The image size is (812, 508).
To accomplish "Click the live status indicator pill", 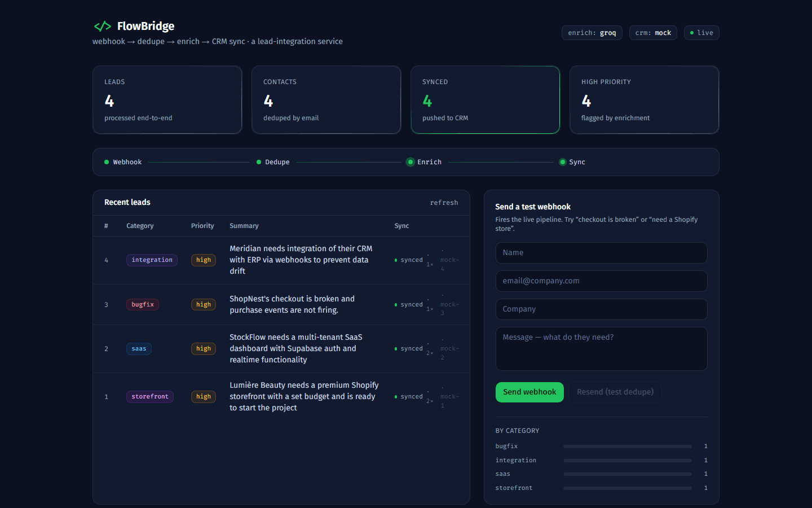I will (701, 33).
